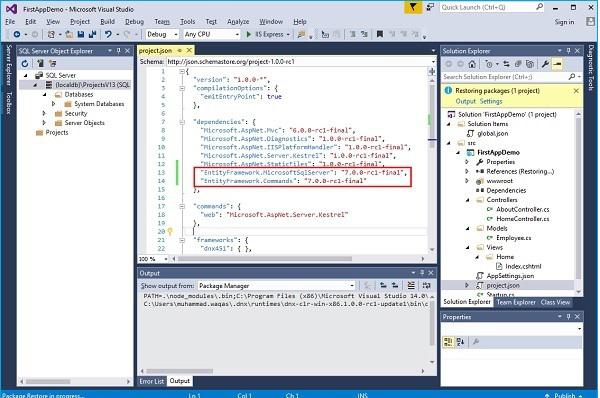Click the Show All Files icon in Solution Explorer
Image resolution: width=600 pixels, height=398 pixels.
530,64
